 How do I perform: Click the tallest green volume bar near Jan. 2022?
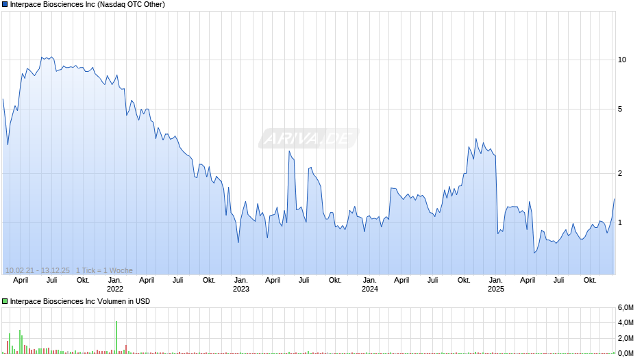[x=116, y=337]
